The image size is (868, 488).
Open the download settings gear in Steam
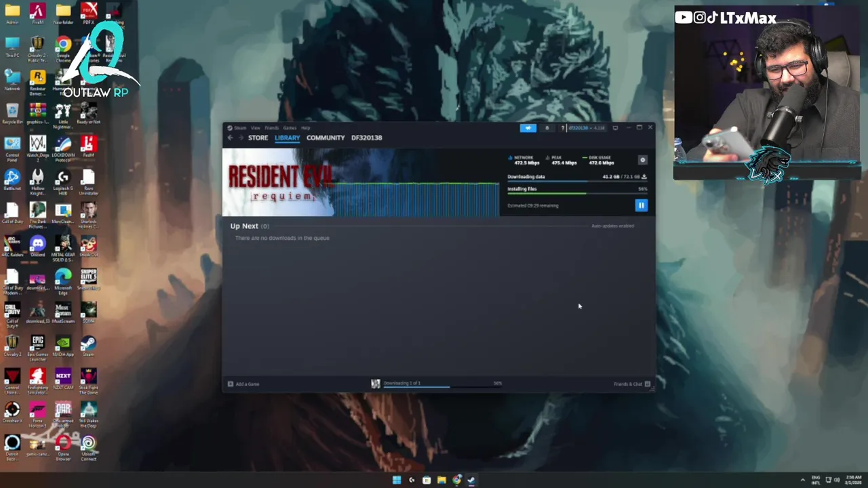pyautogui.click(x=643, y=160)
